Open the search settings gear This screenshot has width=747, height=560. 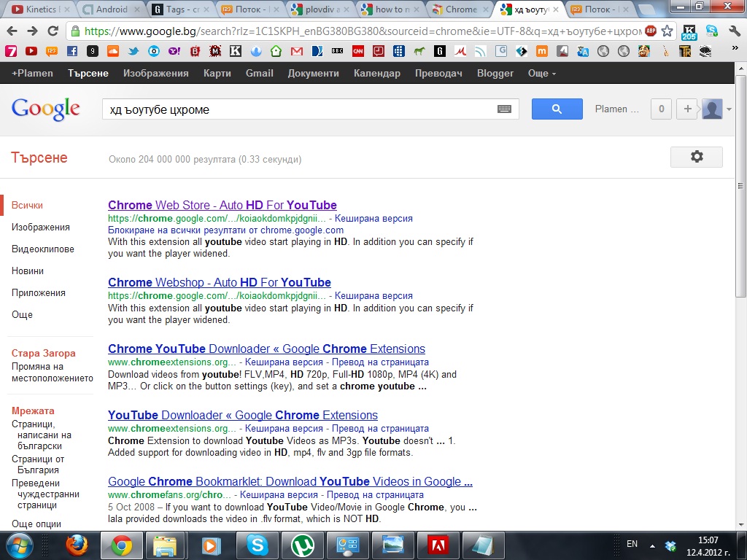[x=697, y=157]
